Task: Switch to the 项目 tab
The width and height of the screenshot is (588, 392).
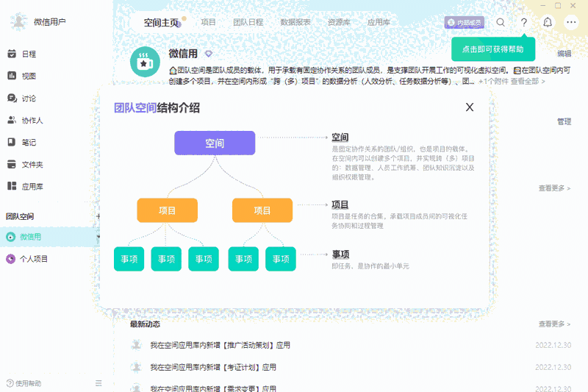Action: coord(208,22)
